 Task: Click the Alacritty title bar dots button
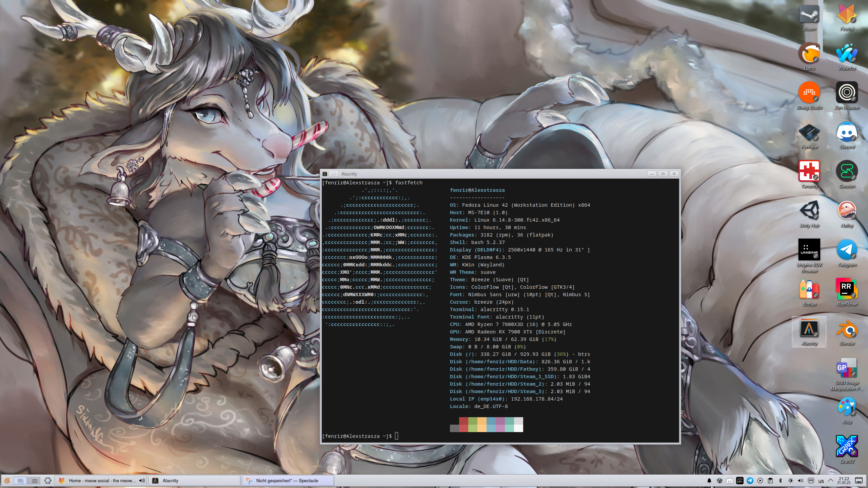pos(334,174)
